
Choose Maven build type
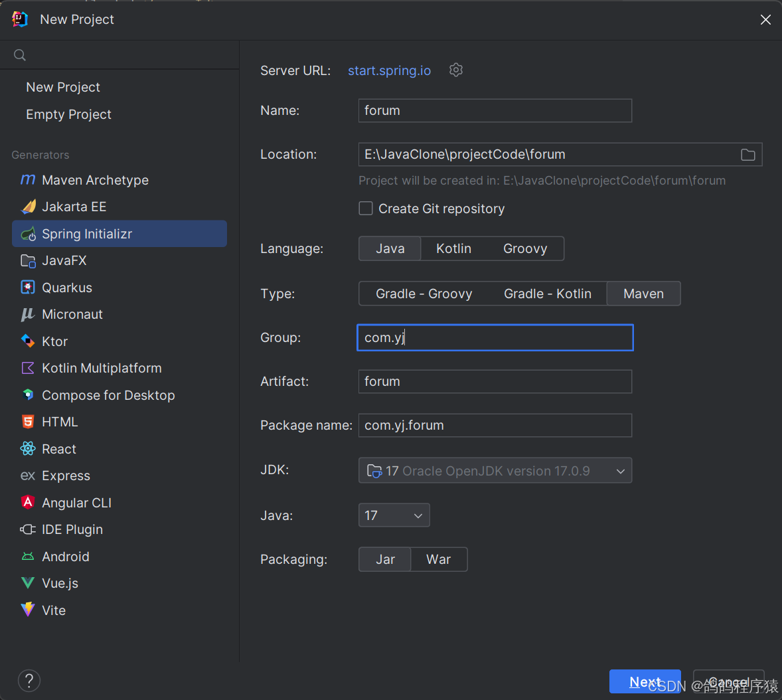(643, 294)
